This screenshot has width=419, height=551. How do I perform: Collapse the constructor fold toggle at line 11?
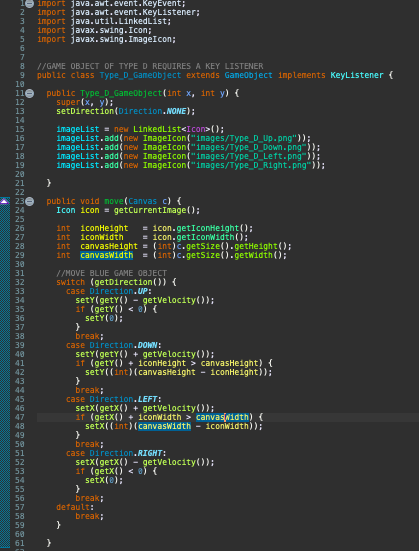pos(30,93)
